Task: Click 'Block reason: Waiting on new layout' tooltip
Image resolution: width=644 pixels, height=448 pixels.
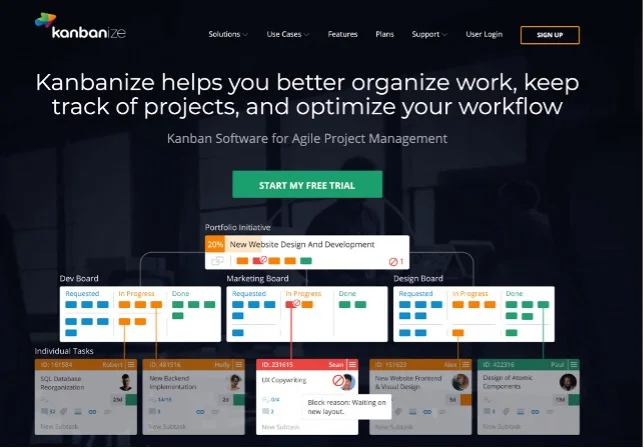Action: [347, 407]
